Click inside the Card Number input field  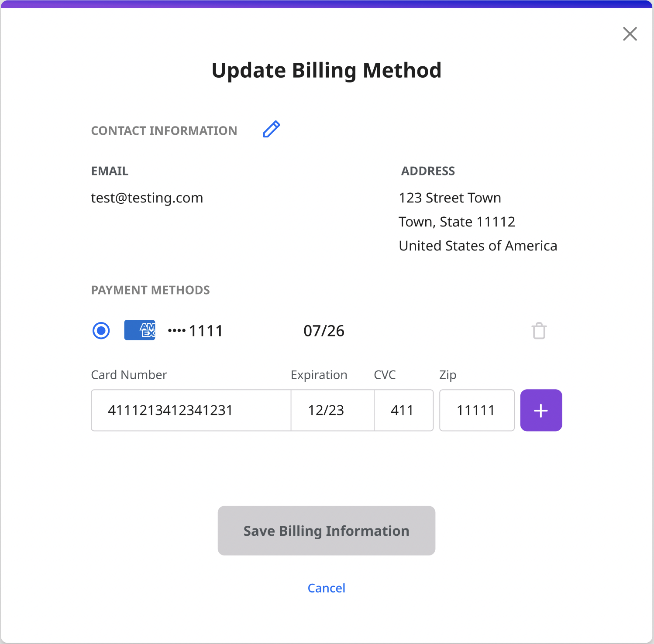pyautogui.click(x=190, y=410)
